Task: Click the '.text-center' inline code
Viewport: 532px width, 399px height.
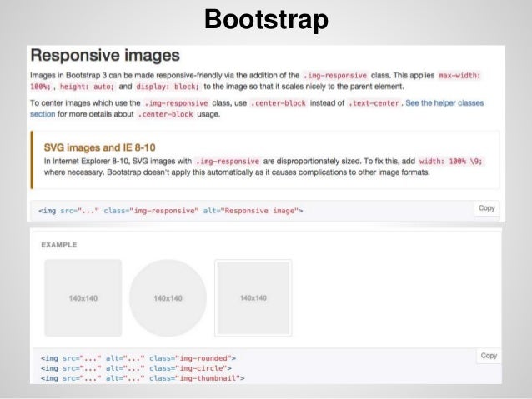Action: pyautogui.click(x=374, y=103)
